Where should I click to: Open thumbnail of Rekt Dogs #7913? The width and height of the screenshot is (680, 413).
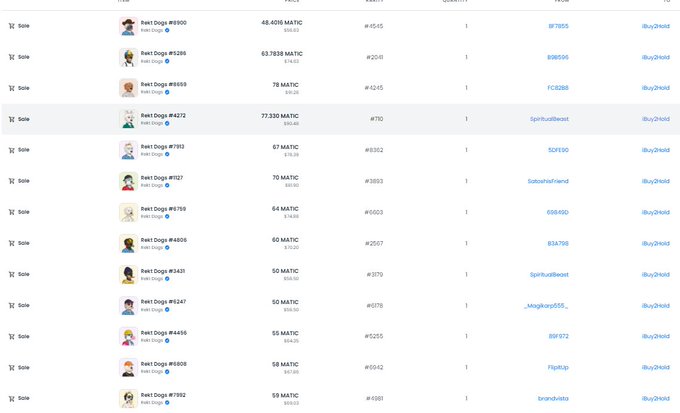(x=128, y=150)
